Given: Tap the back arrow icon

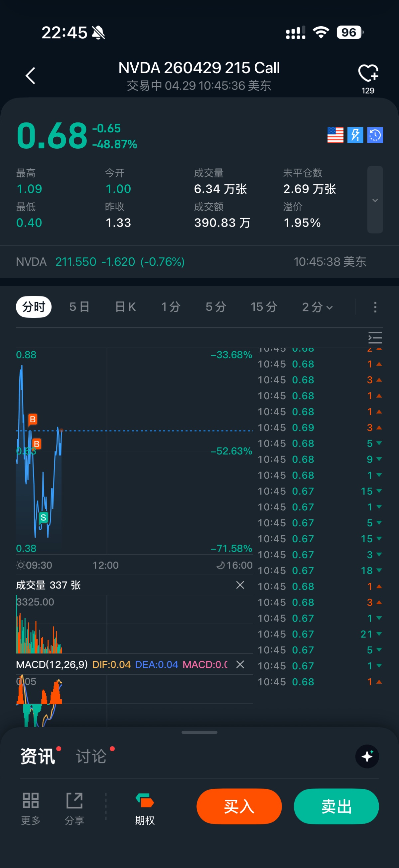Looking at the screenshot, I should (x=30, y=76).
